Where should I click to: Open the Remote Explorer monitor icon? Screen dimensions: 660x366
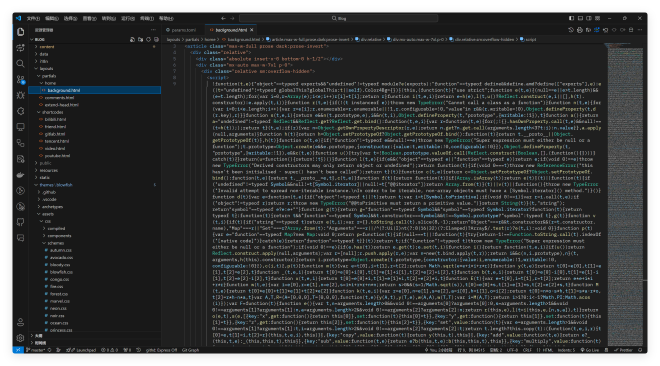coord(20,127)
